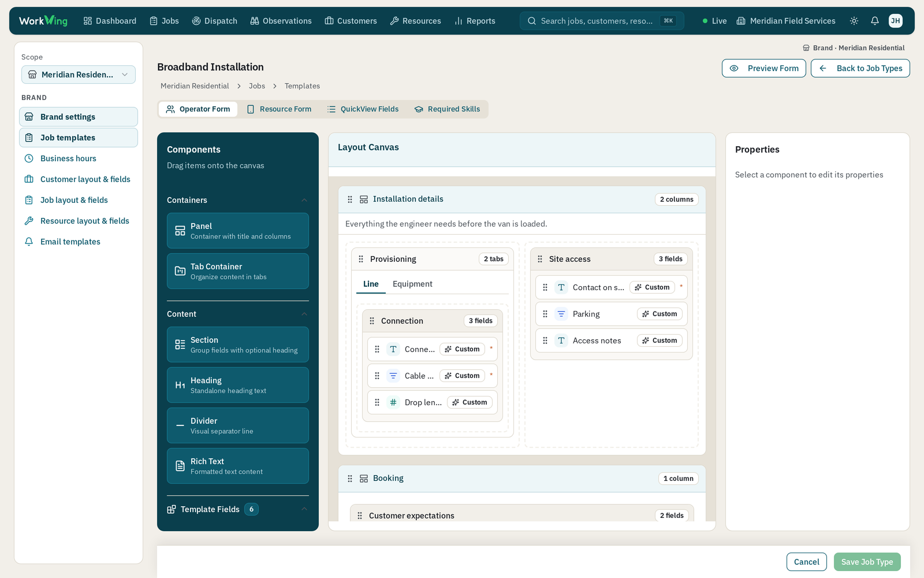This screenshot has height=578, width=924.
Task: Collapse the Content group
Action: 304,314
